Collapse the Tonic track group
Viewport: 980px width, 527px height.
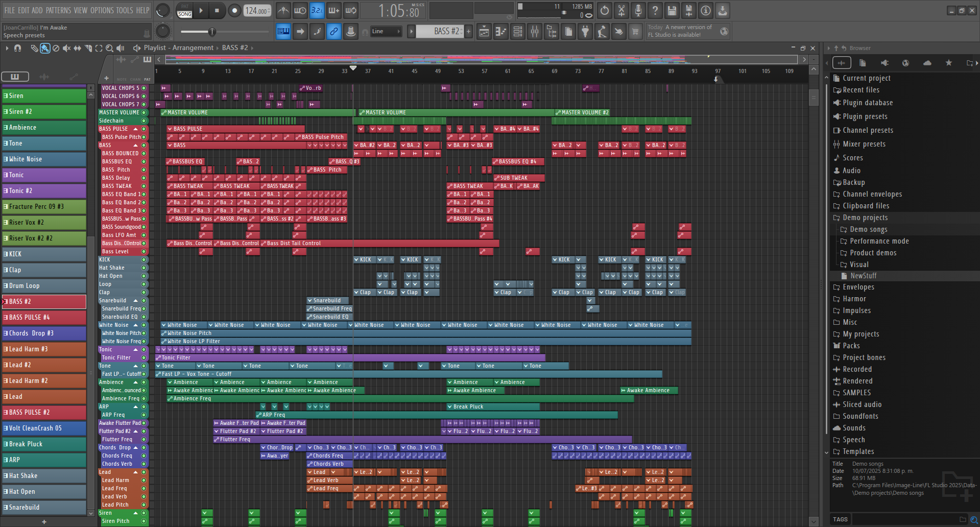[136, 349]
